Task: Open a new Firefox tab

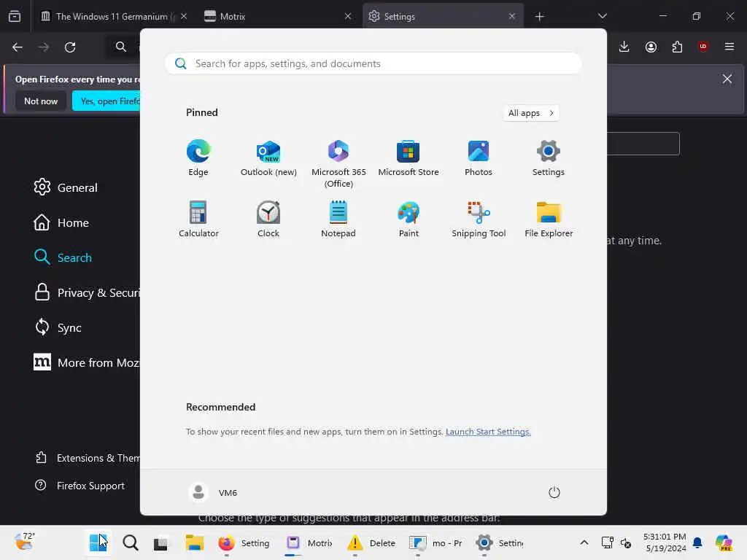Action: pos(539,16)
